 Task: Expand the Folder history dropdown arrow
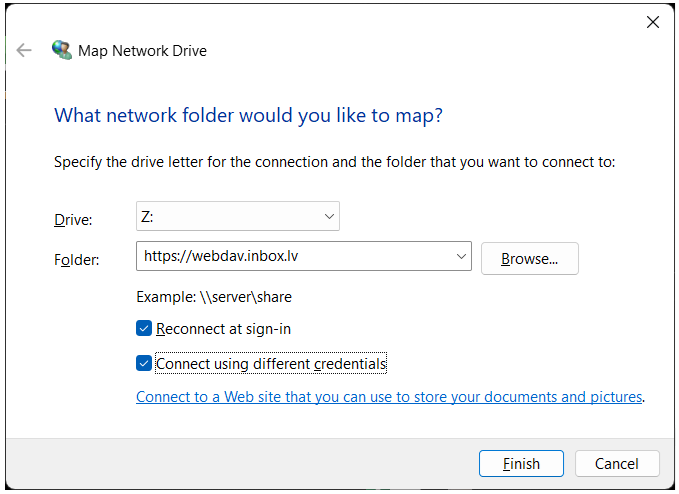(x=462, y=257)
